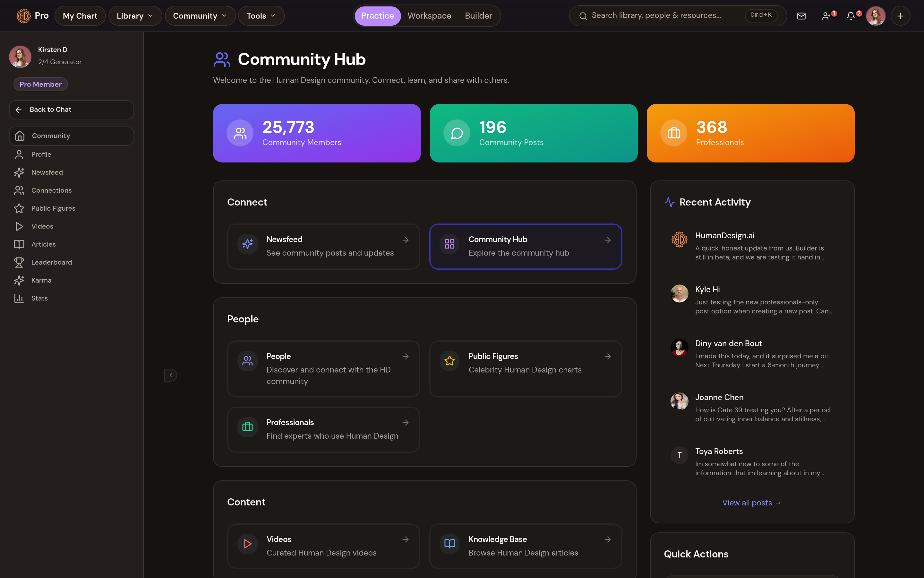Click Toya Roberts' T avatar
This screenshot has width=924, height=578.
(x=679, y=455)
